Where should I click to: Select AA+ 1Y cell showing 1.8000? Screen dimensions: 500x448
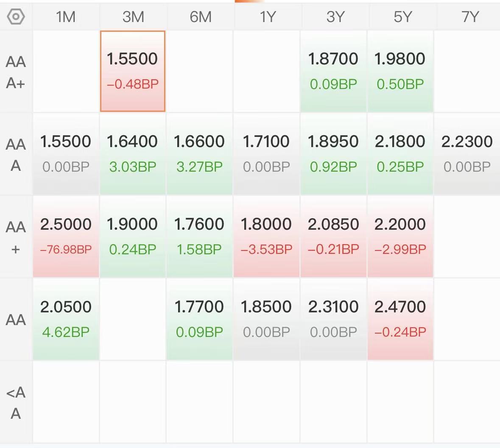click(x=267, y=236)
